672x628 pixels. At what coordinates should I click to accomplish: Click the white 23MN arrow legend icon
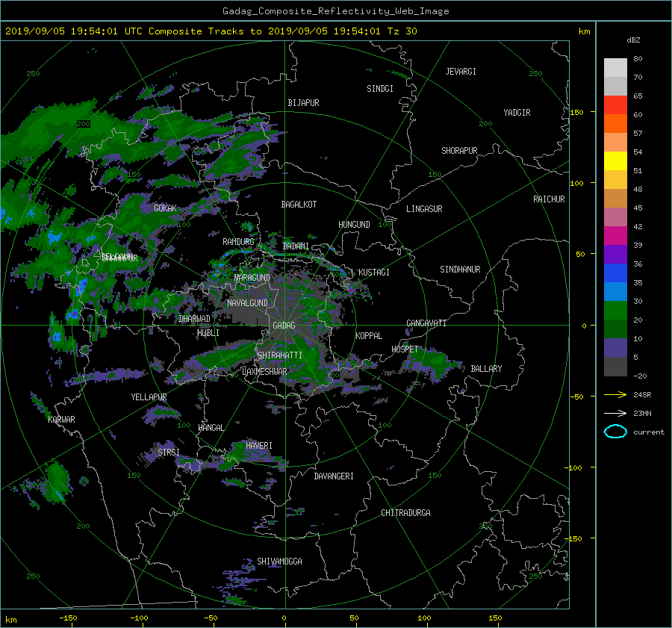[615, 413]
